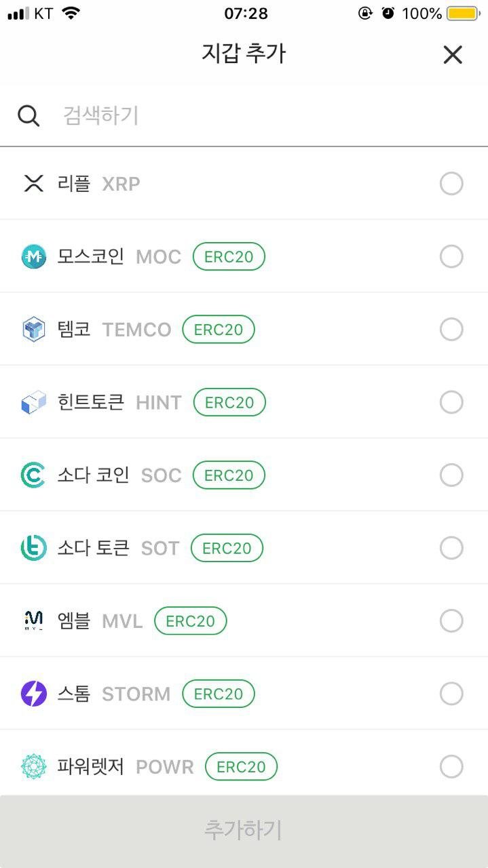Tap the ERC20 tag beside SOC
The height and width of the screenshot is (868, 488).
[x=229, y=475]
